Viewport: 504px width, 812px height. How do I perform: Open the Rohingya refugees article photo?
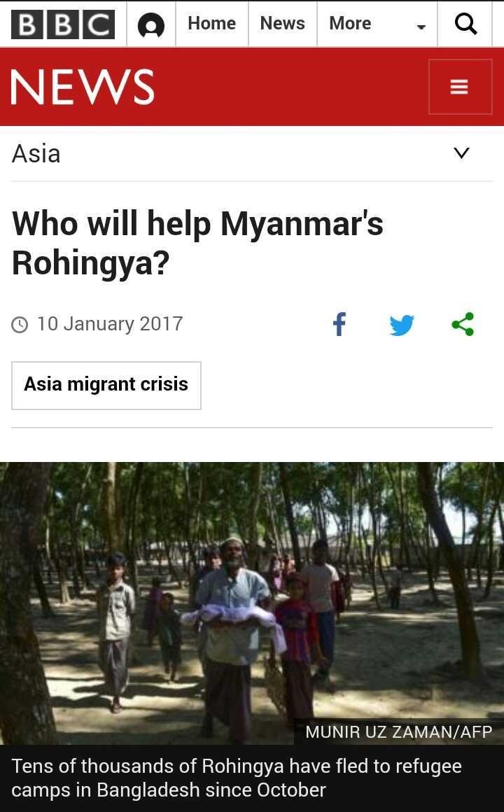click(252, 603)
